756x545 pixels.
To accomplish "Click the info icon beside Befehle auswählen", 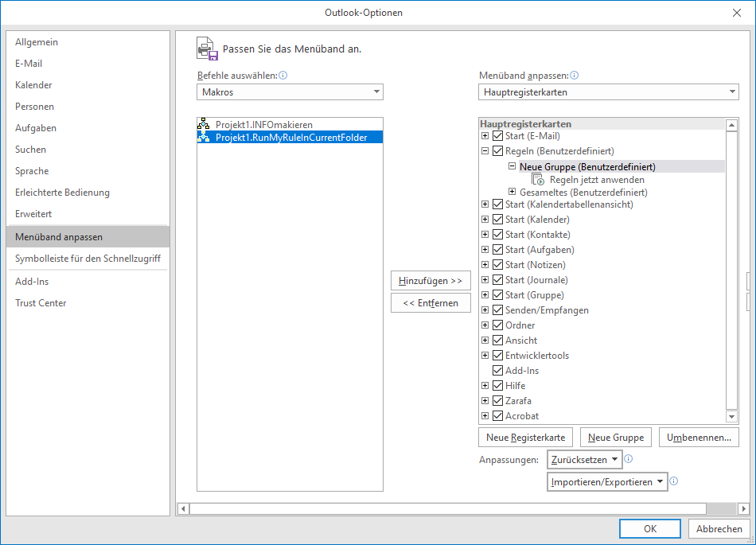I will pos(283,75).
